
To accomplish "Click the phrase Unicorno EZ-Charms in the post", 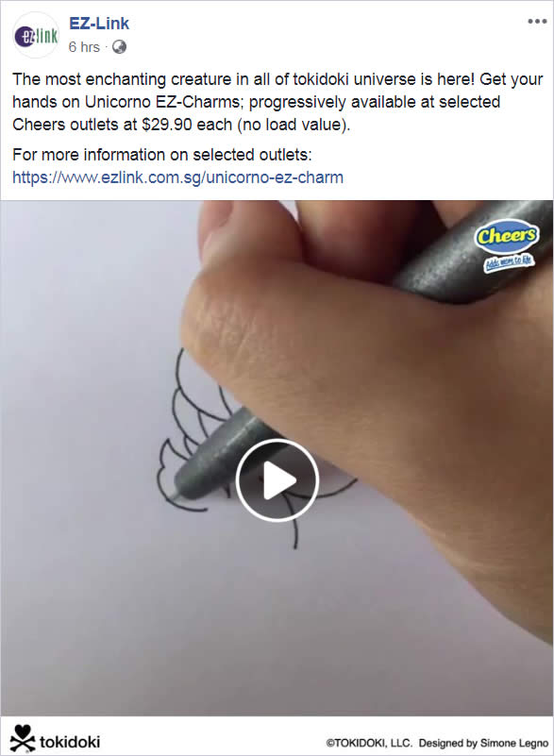I will click(x=164, y=102).
